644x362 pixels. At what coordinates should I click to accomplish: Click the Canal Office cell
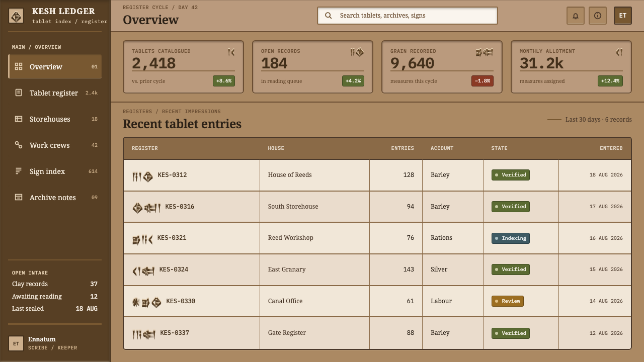[x=314, y=301]
